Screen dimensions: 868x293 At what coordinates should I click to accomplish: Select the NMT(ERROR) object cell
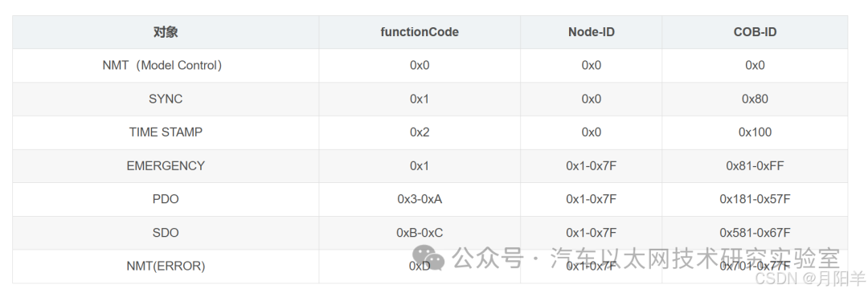(x=166, y=266)
